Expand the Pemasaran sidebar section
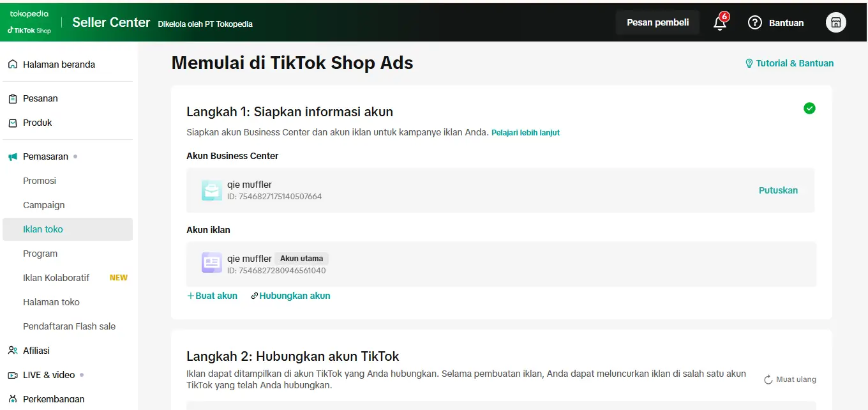The image size is (868, 410). tap(45, 156)
